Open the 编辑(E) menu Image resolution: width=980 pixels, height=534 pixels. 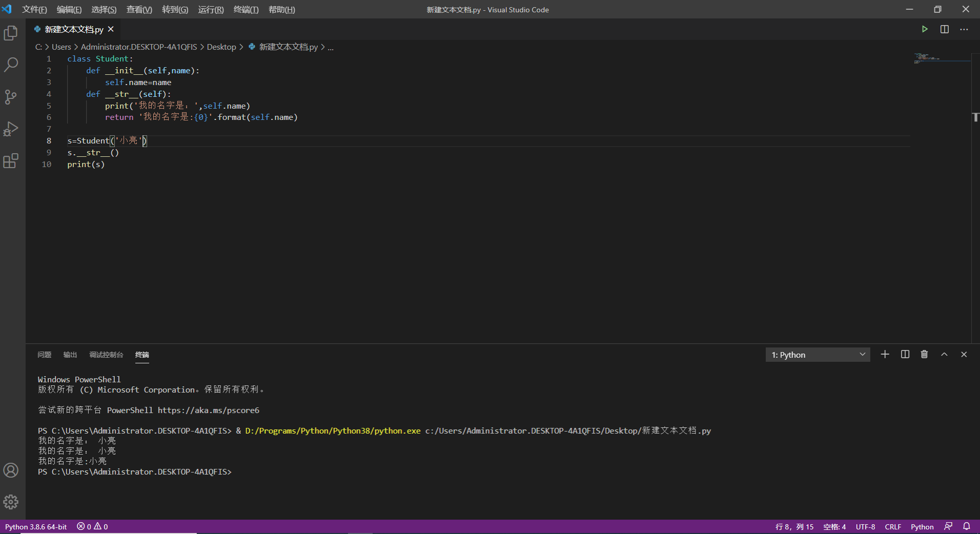click(69, 10)
